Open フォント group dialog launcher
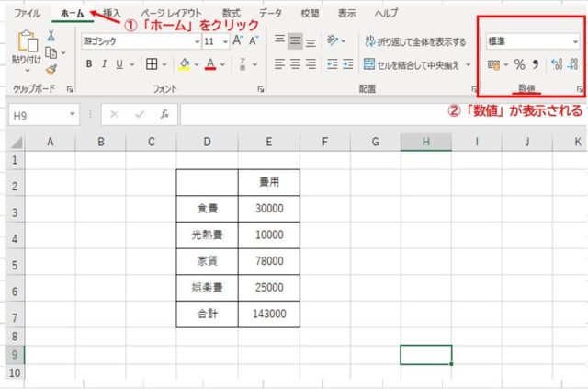 pyautogui.click(x=261, y=89)
